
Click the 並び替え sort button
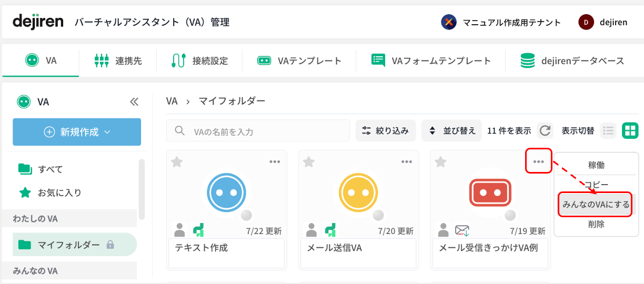tap(451, 131)
